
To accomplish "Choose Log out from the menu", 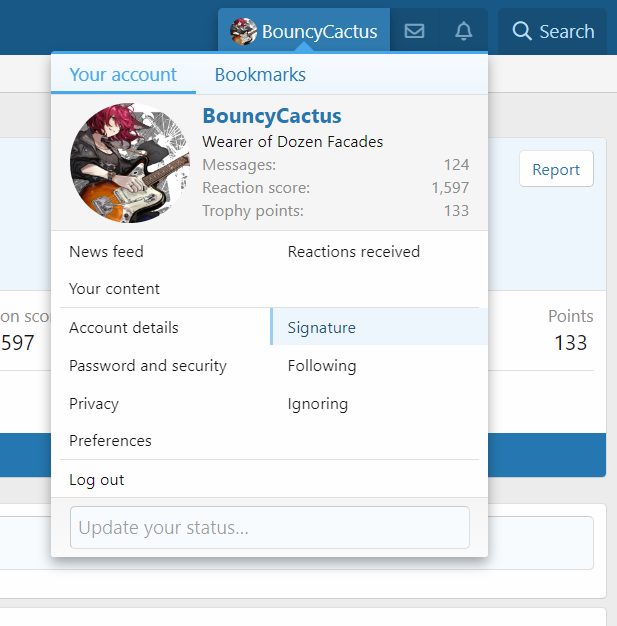I will [x=97, y=480].
